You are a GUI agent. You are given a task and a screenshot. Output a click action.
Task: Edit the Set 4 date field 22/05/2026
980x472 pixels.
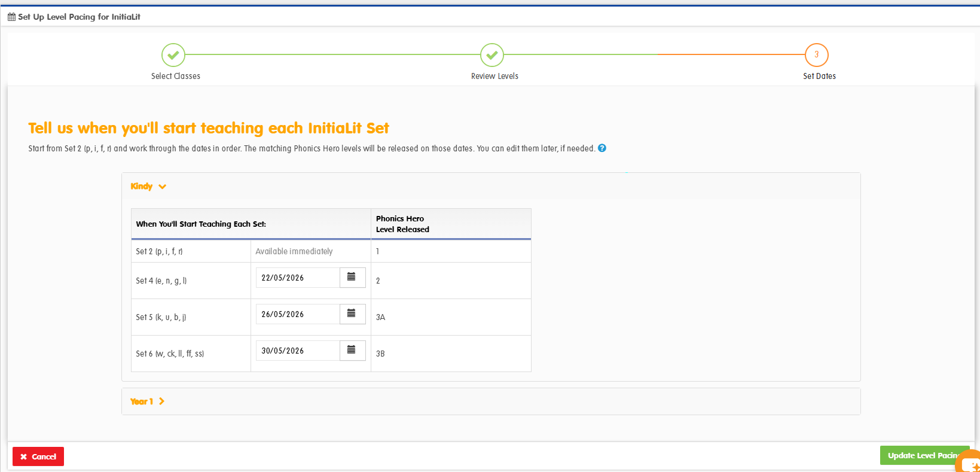coord(298,278)
